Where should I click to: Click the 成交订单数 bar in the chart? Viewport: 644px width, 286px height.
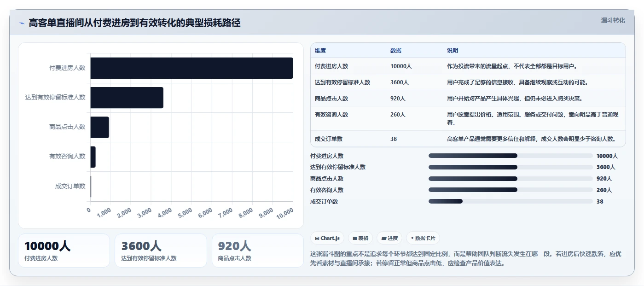91,187
